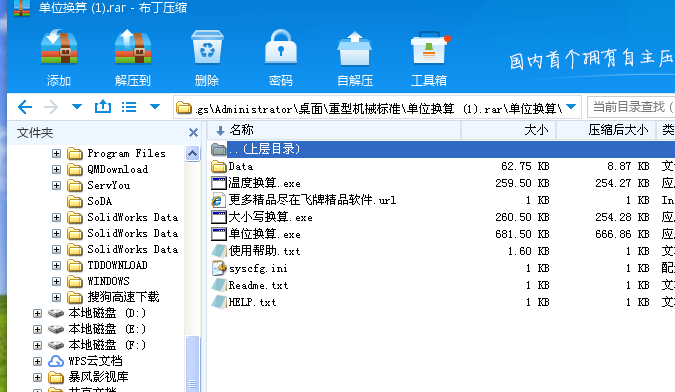Select the Program Files folder label
Viewport: 675px width, 392px height.
point(126,154)
